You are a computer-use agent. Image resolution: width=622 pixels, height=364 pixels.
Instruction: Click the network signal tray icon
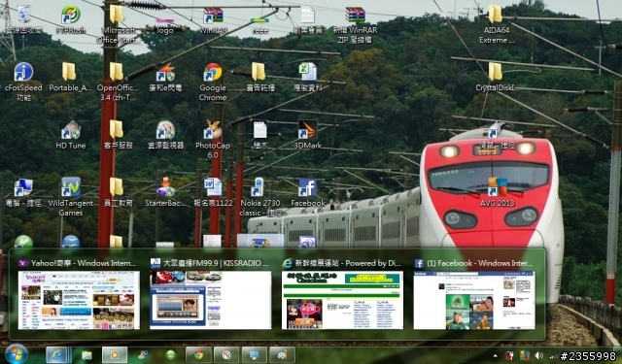(553, 355)
